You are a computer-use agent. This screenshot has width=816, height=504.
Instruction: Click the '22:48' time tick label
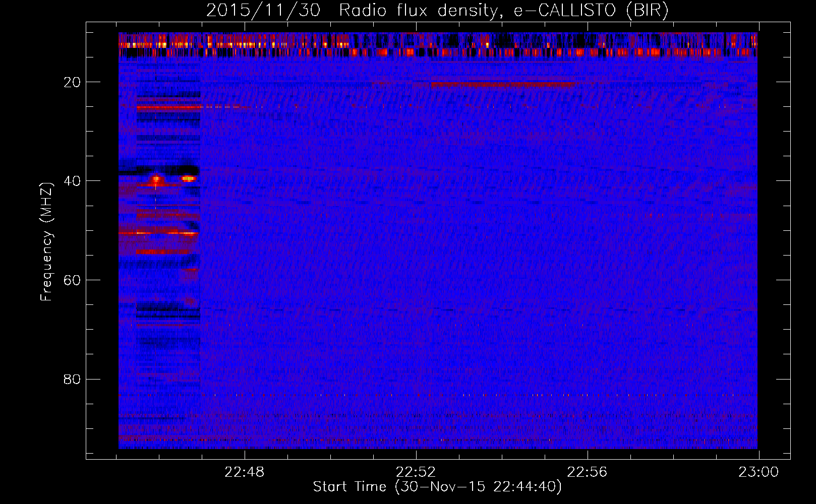245,472
